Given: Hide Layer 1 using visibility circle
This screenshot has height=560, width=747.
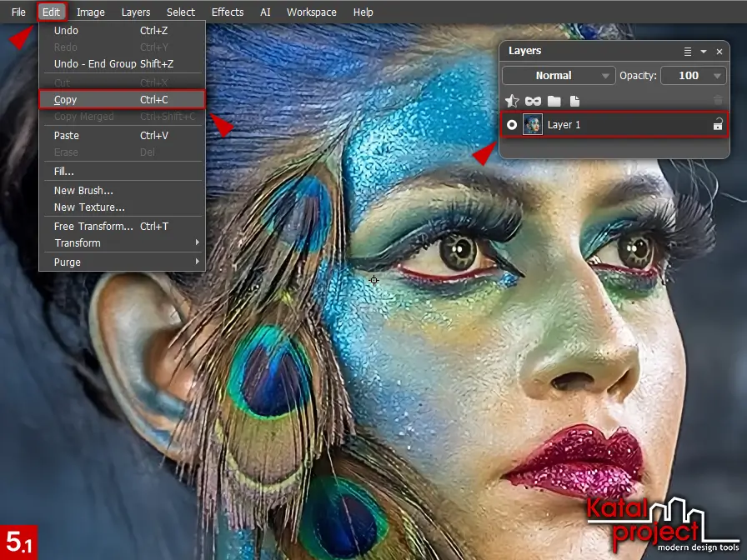Looking at the screenshot, I should 512,125.
